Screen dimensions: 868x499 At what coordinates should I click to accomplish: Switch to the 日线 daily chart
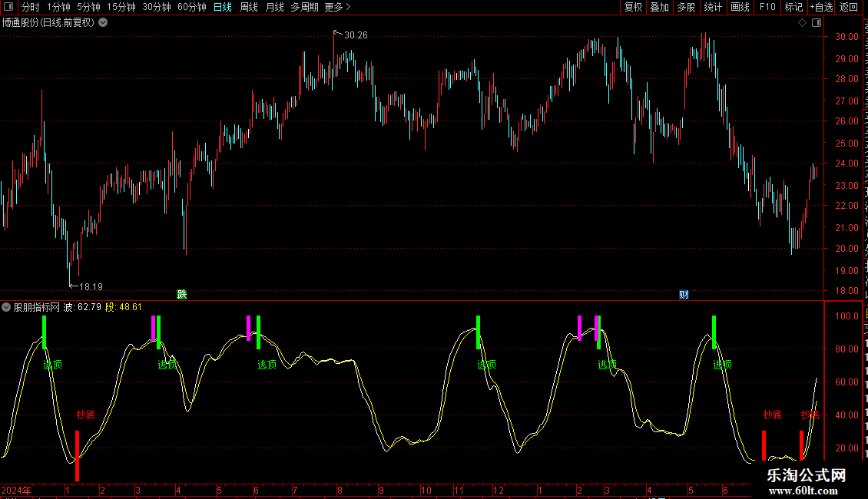click(223, 7)
